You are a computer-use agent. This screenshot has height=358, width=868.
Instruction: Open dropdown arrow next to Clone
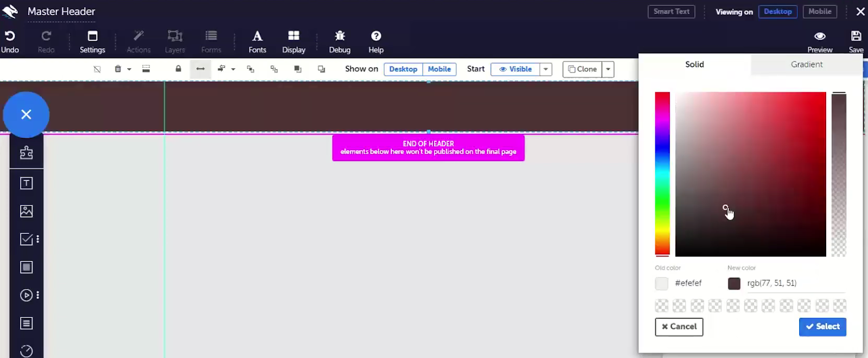[608, 69]
